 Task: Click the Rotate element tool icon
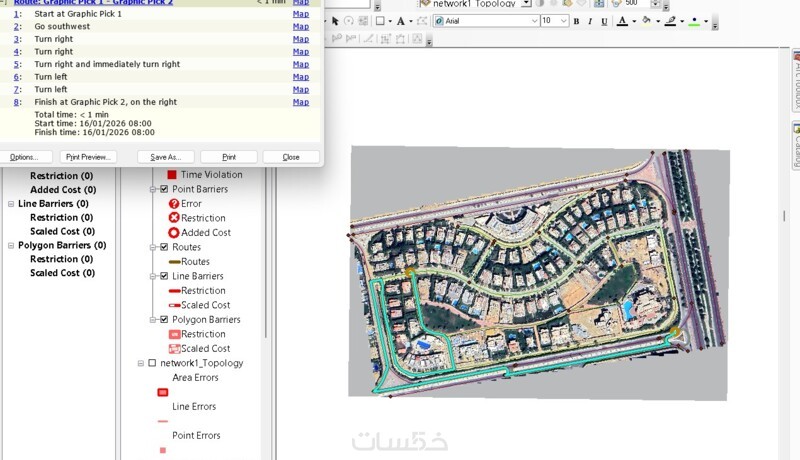[x=349, y=21]
